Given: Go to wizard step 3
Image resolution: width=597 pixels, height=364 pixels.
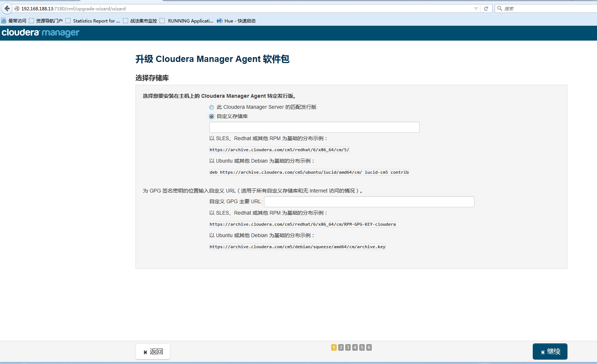Looking at the screenshot, I should pos(348,347).
